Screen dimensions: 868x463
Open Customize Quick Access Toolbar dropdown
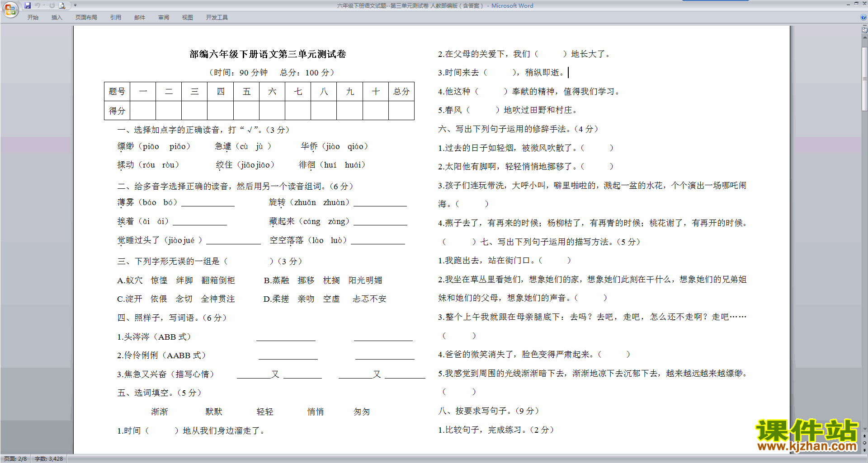[75, 5]
